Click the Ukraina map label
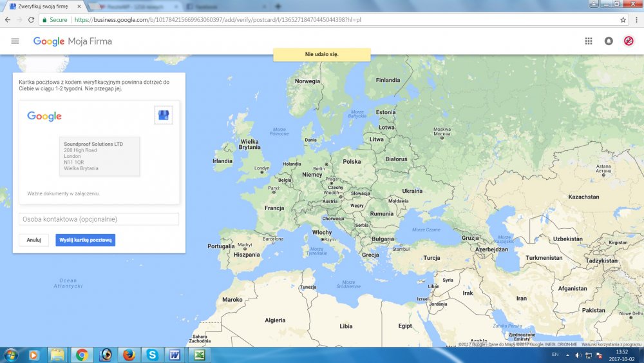Image resolution: width=644 pixels, height=363 pixels. click(x=412, y=191)
